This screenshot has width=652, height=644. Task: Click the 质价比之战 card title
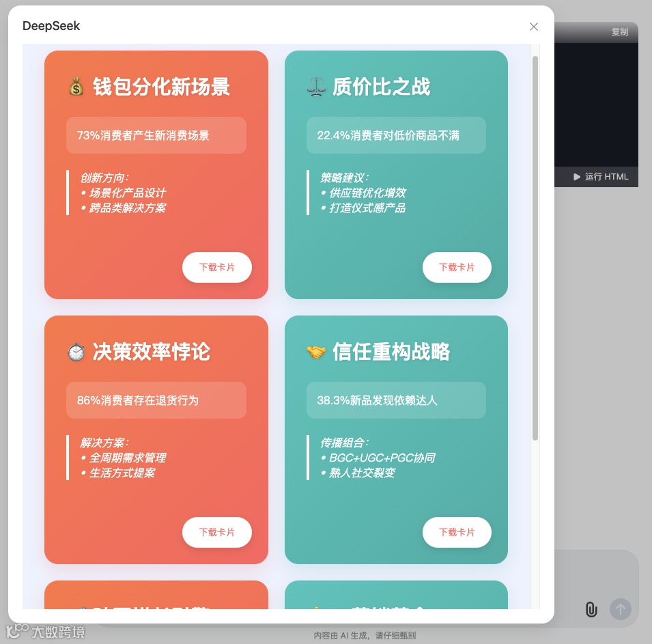pyautogui.click(x=382, y=87)
